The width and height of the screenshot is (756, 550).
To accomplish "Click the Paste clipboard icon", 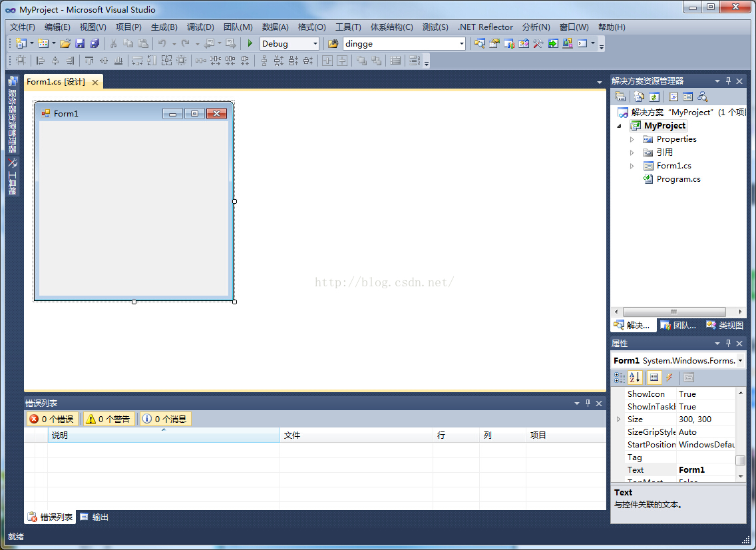I will 142,43.
